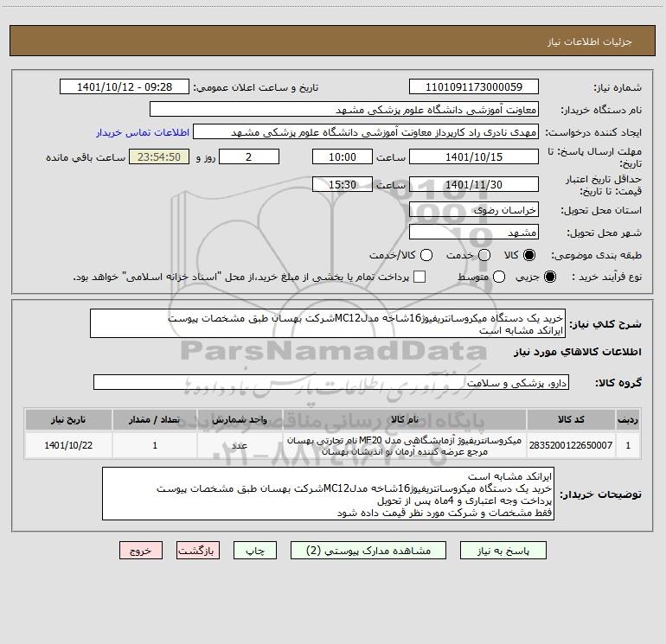666x644 pixels.
Task: Click the days remaining field showing 2
Action: click(x=249, y=156)
